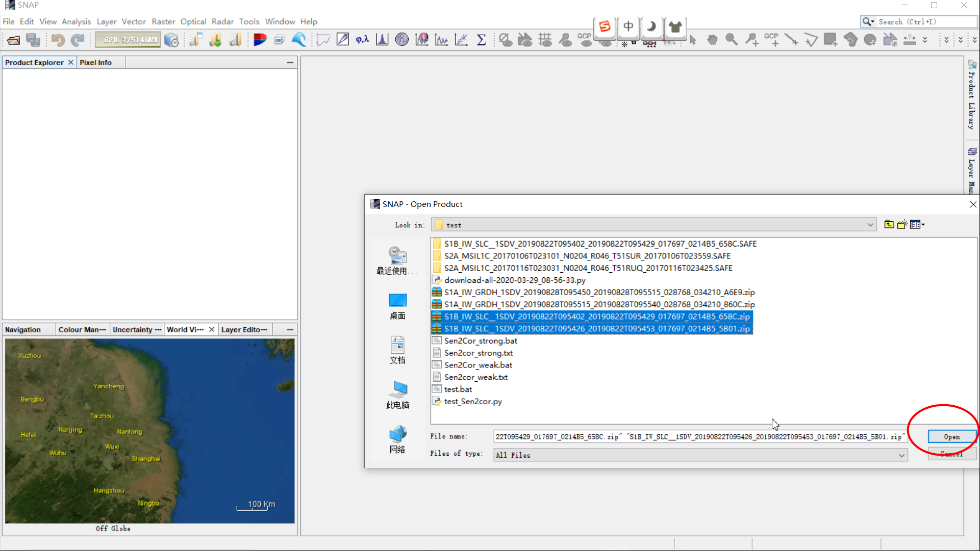
Task: Switch to the Navigation tab
Action: pos(23,330)
